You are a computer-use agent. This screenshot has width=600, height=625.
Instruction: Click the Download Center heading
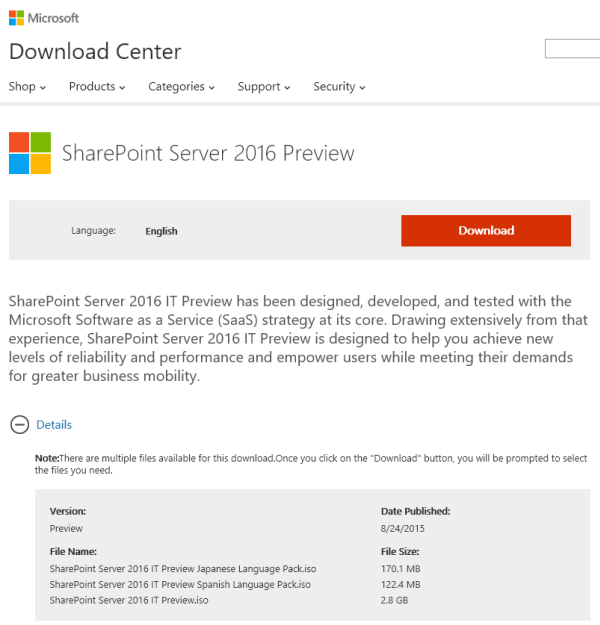click(95, 51)
